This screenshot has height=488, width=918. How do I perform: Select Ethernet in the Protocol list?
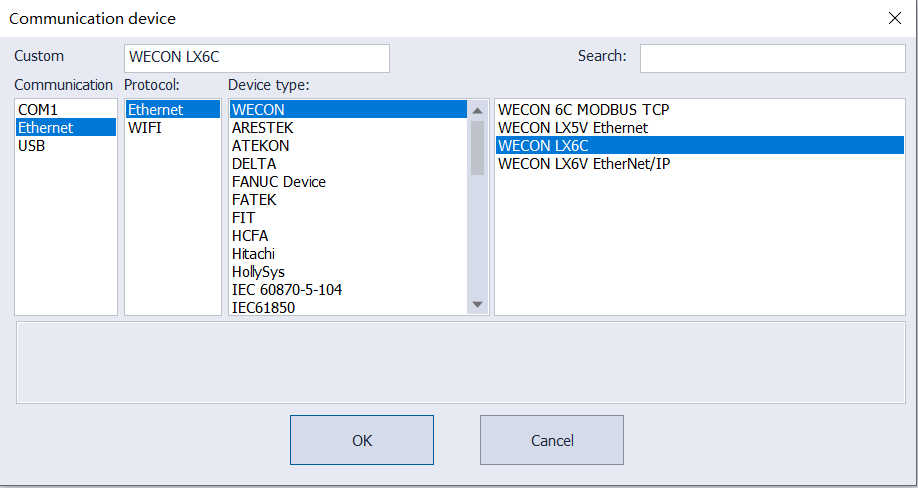coord(173,109)
